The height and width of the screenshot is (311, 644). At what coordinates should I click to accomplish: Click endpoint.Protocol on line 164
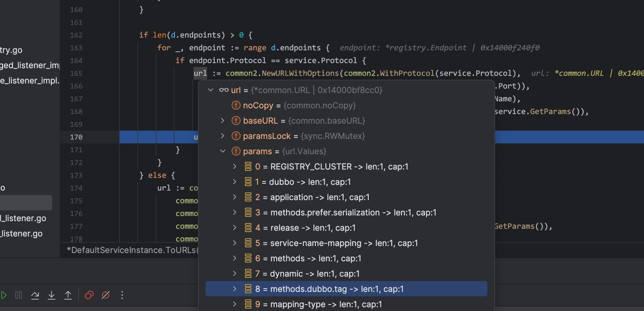tap(227, 61)
